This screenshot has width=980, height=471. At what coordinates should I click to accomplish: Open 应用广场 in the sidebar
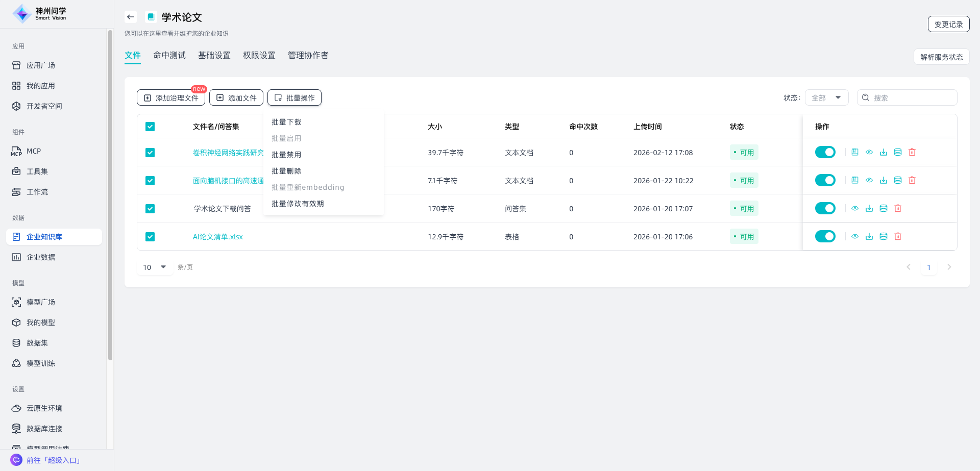(x=40, y=65)
